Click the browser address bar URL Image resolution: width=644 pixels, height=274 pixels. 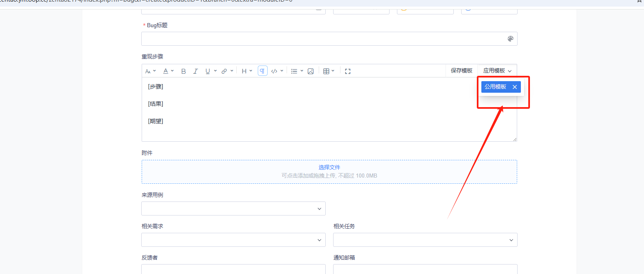tap(146, 1)
